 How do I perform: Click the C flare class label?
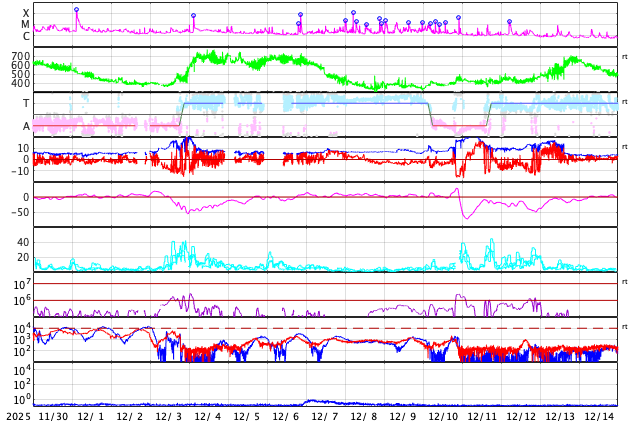[x=26, y=36]
